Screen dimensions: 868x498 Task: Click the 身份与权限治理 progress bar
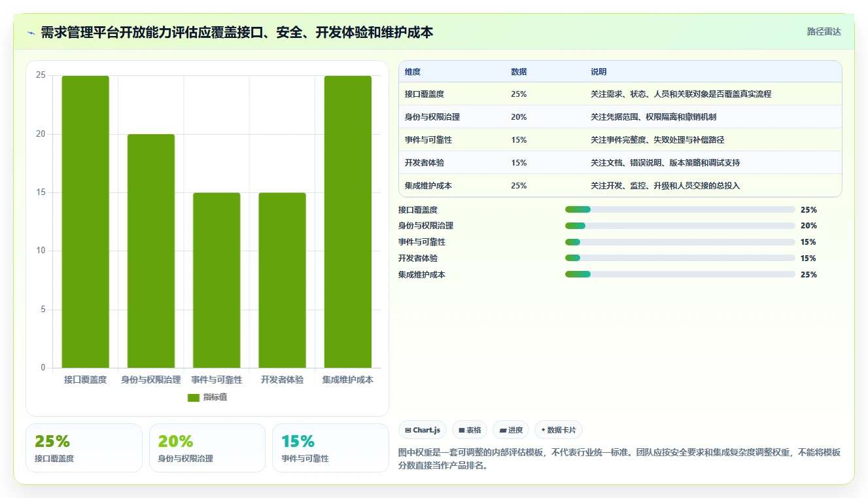680,226
